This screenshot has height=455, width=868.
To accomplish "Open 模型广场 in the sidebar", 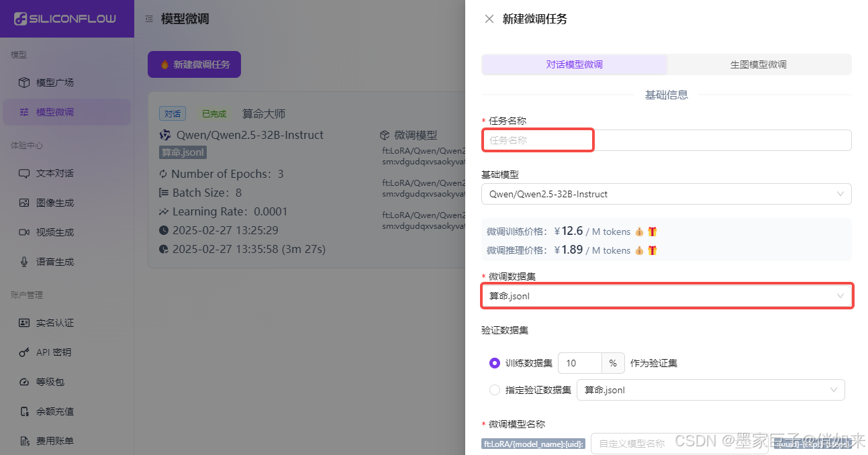I will click(66, 83).
